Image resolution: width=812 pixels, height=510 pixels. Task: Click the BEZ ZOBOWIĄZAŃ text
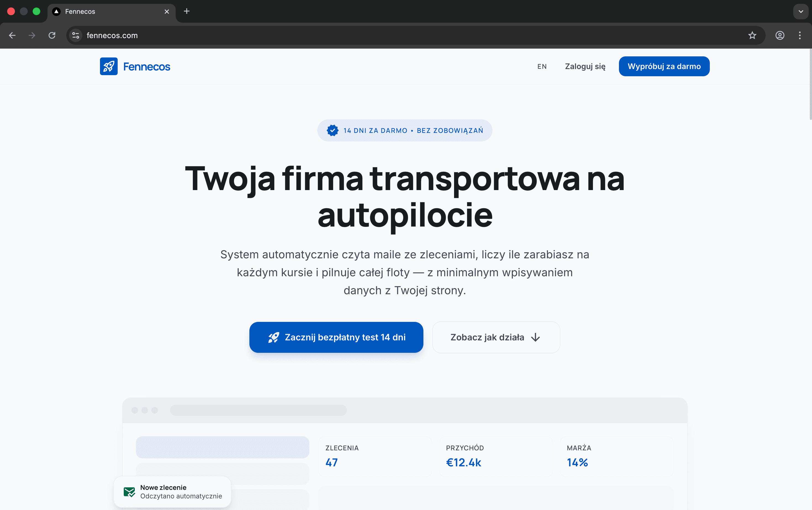click(450, 130)
